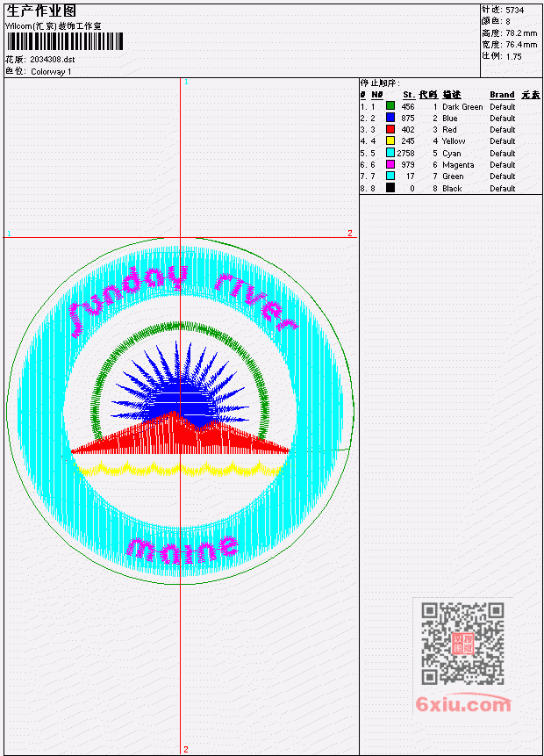
Task: Click the magenta 'maine' text in the design
Action: click(183, 551)
